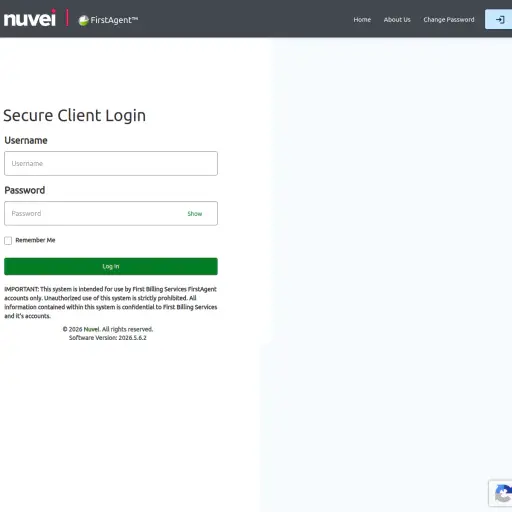512x512 pixels.
Task: Click the nuvei logo in the header
Action: (x=30, y=18)
